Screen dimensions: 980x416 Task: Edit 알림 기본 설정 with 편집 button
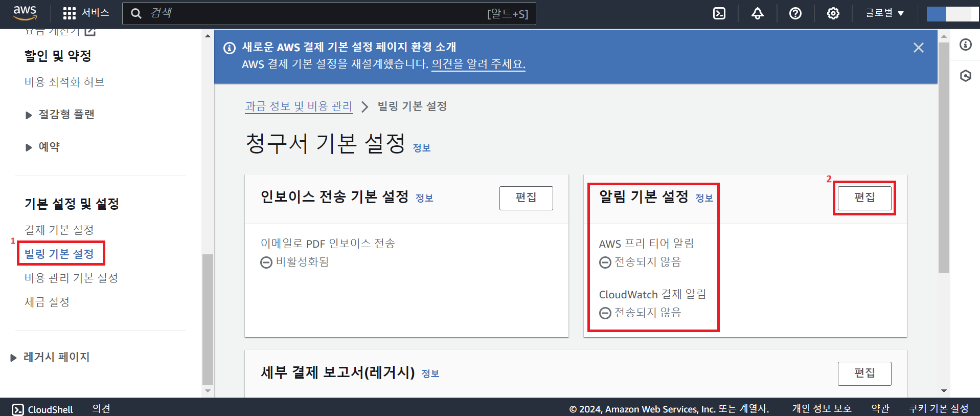click(864, 198)
